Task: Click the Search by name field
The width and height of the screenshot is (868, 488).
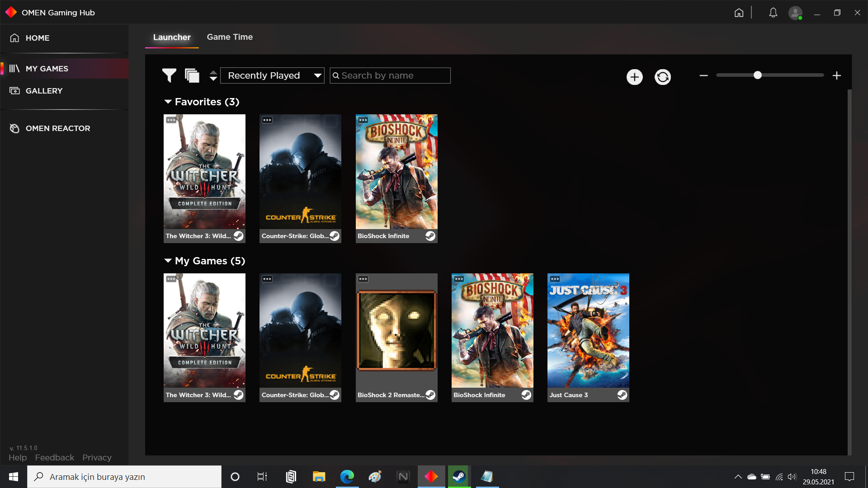Action: tap(393, 75)
